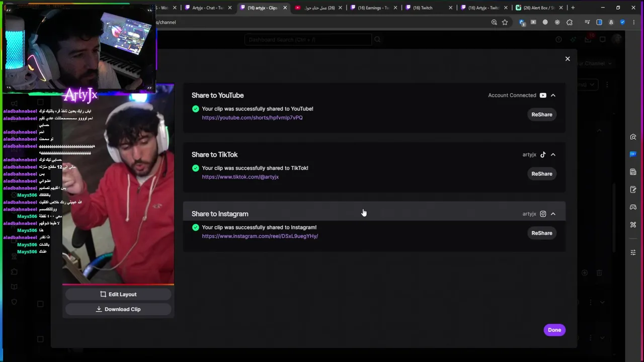
Task: Click the Account Connected label
Action: [x=512, y=96]
